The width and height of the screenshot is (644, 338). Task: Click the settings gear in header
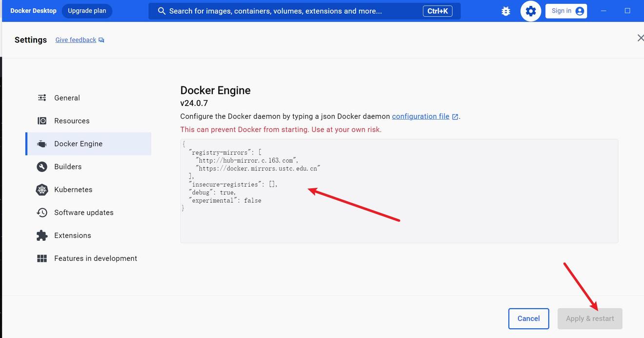click(x=531, y=11)
